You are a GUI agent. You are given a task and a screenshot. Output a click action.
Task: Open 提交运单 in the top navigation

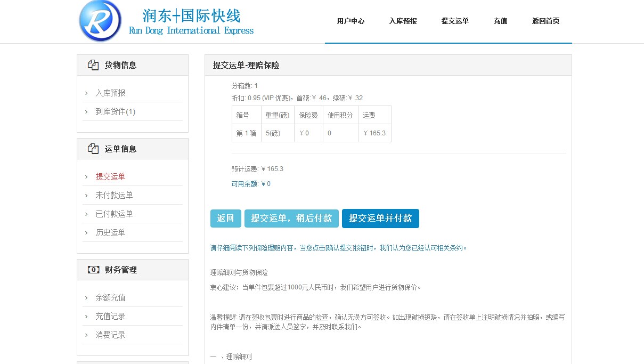[455, 21]
